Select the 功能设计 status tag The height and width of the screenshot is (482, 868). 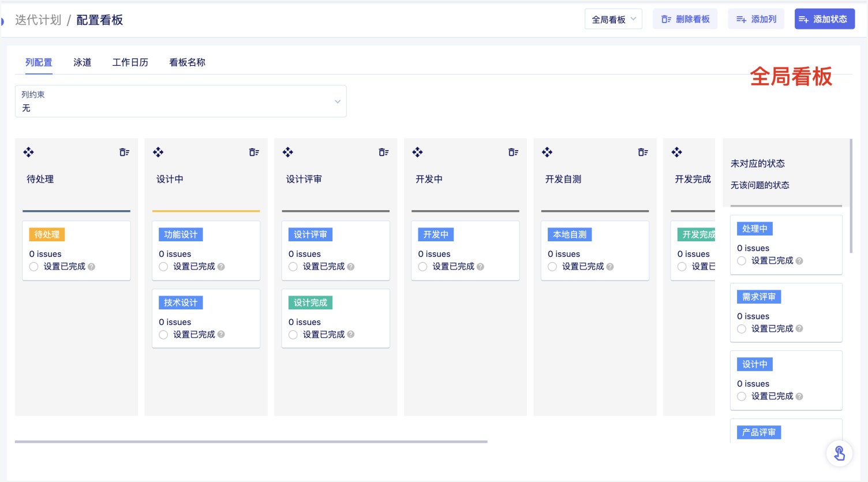pos(181,234)
